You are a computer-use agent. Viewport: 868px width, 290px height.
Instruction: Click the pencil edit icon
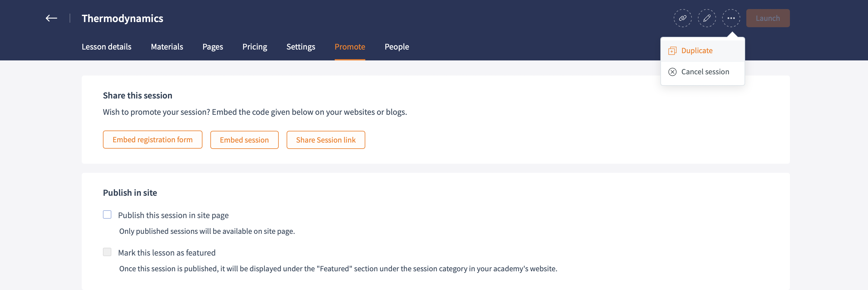pyautogui.click(x=707, y=18)
